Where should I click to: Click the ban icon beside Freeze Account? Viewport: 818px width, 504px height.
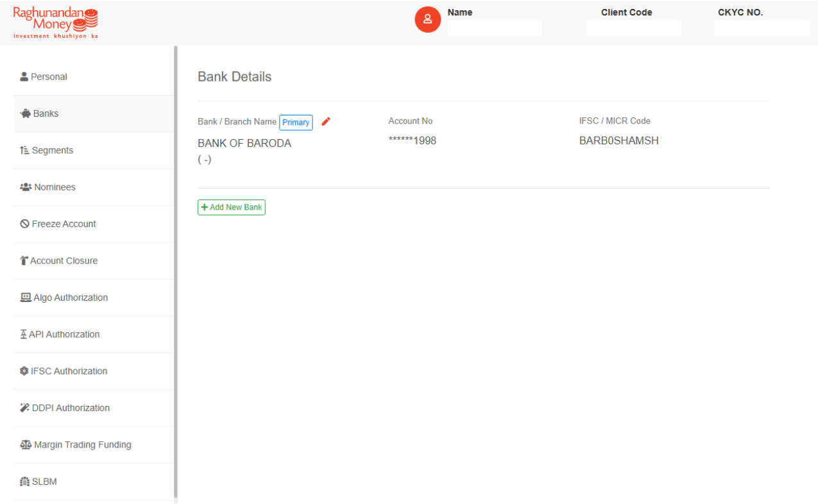pos(25,224)
